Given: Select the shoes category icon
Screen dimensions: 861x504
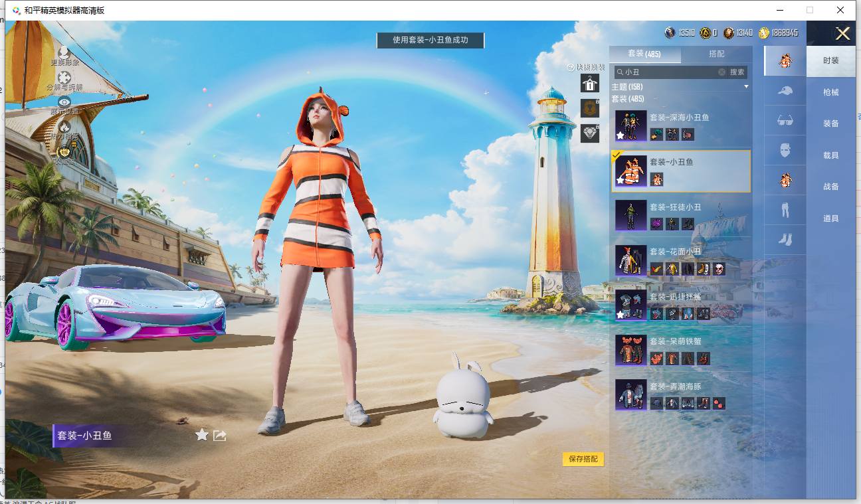Looking at the screenshot, I should [x=785, y=239].
